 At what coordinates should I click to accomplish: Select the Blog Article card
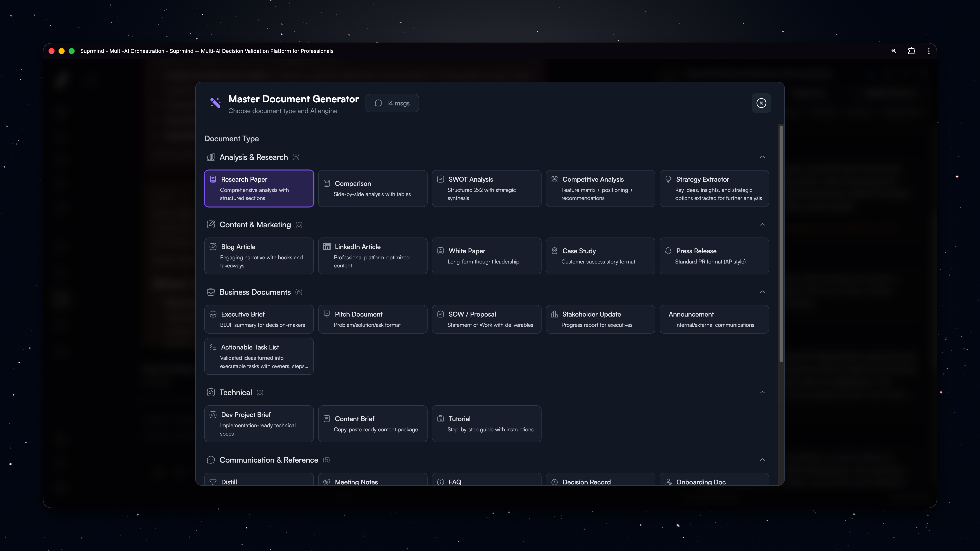click(259, 256)
